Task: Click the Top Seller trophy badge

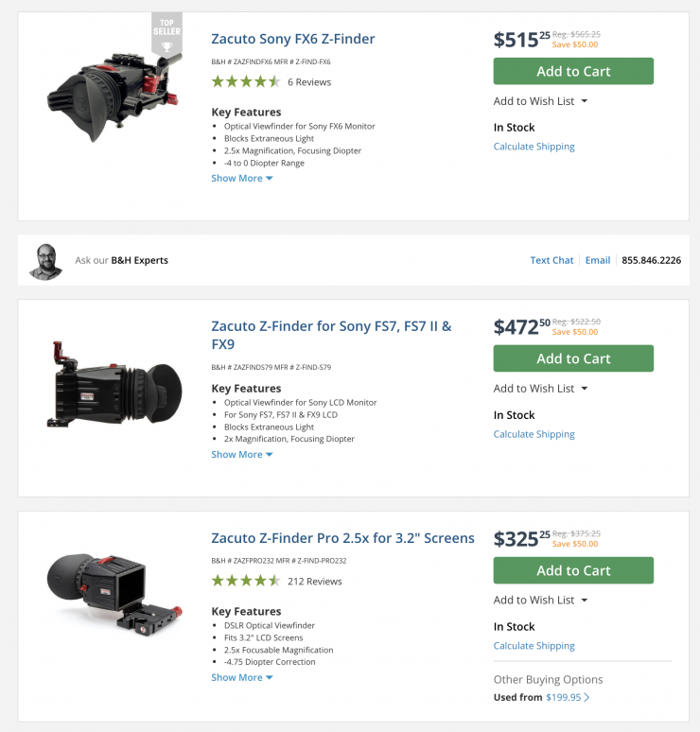Action: (166, 35)
